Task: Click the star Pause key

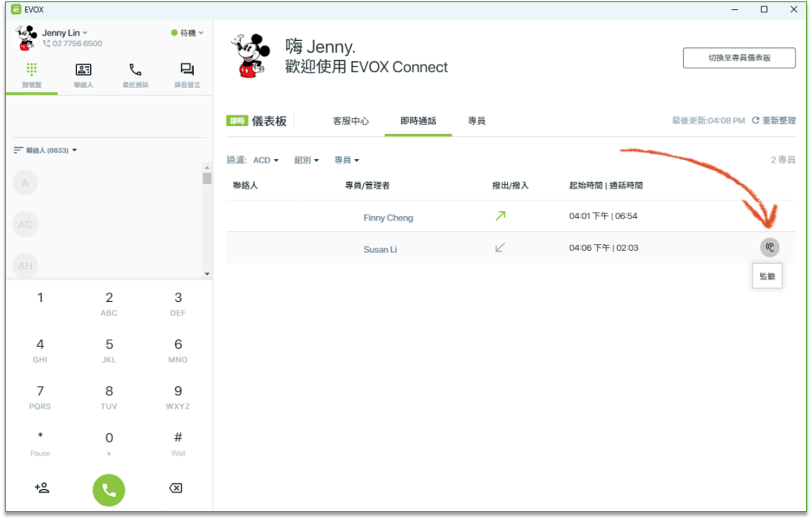Action: [40, 444]
